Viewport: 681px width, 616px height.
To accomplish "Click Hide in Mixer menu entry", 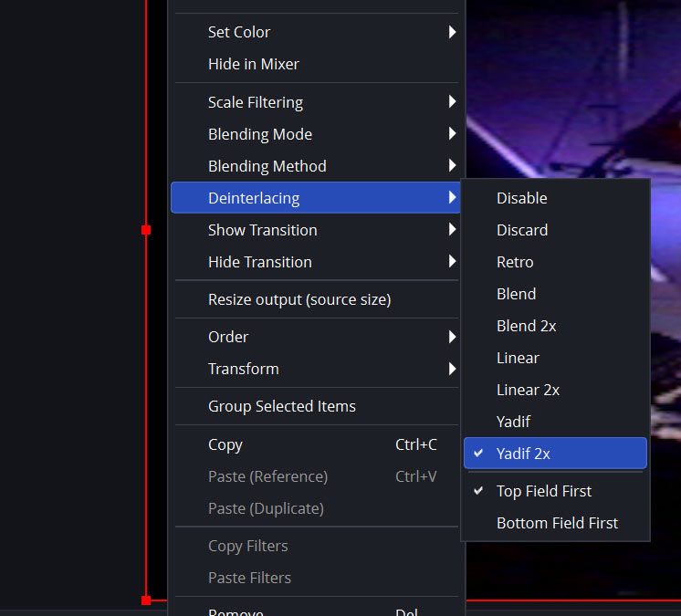I will pyautogui.click(x=253, y=64).
